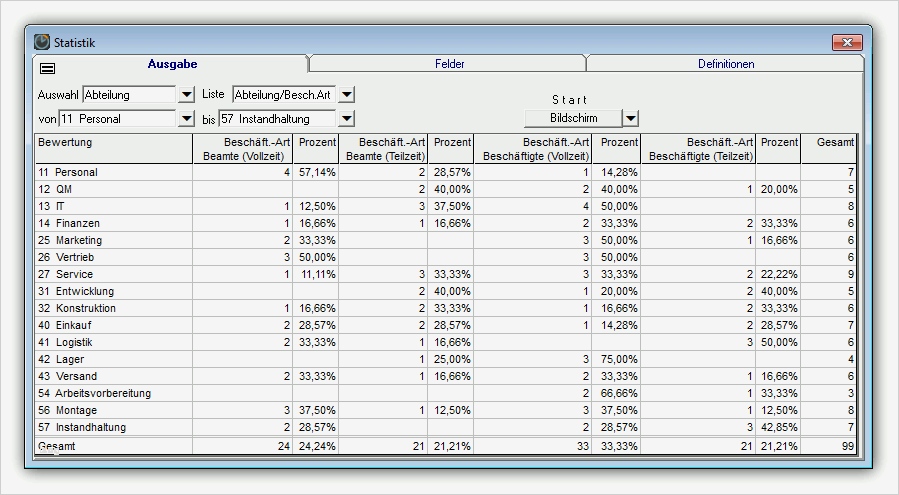Expand the Start output target dropdown arrow

point(630,118)
